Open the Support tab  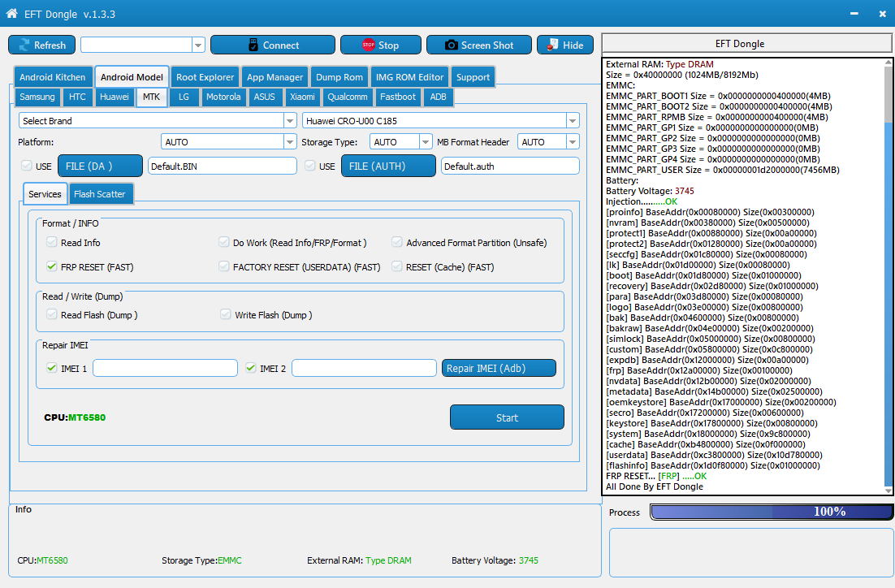(x=473, y=77)
